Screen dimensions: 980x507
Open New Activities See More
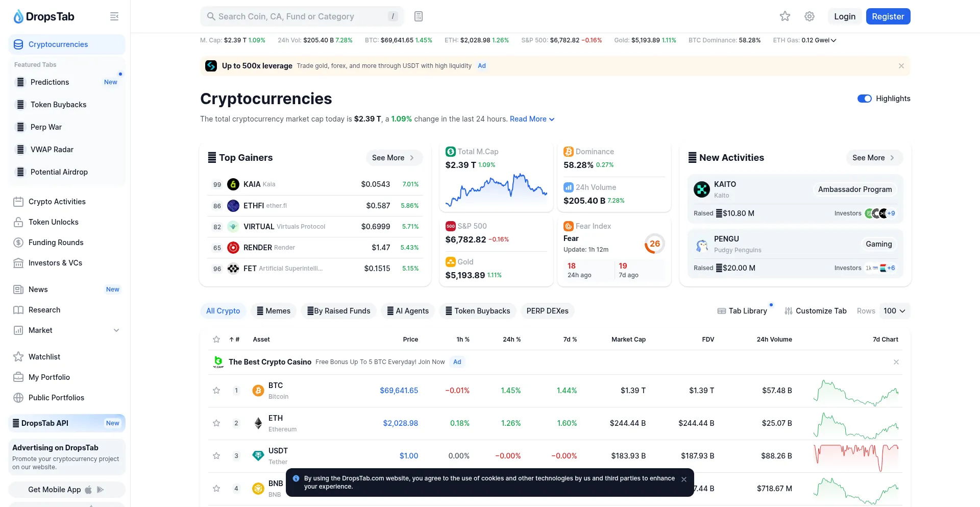pyautogui.click(x=874, y=158)
